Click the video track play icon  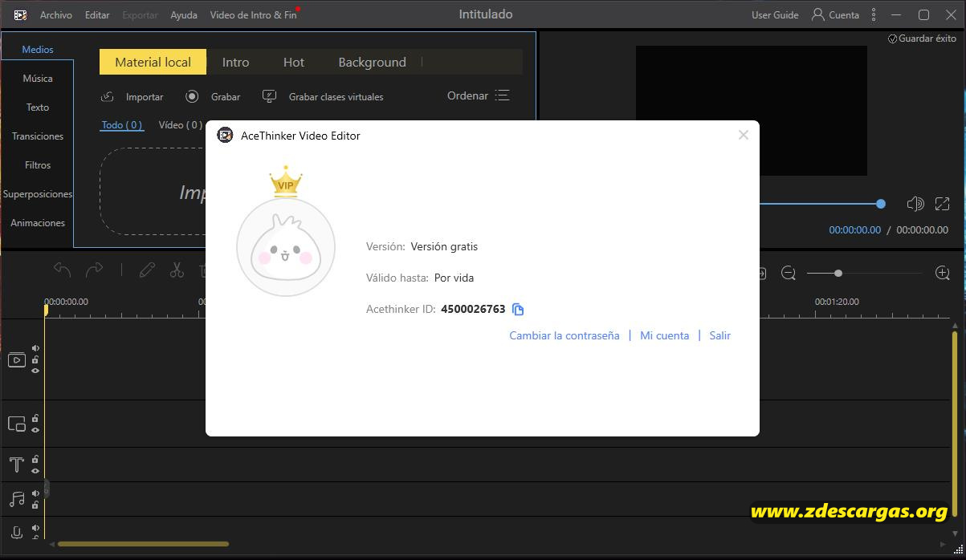[x=17, y=360]
